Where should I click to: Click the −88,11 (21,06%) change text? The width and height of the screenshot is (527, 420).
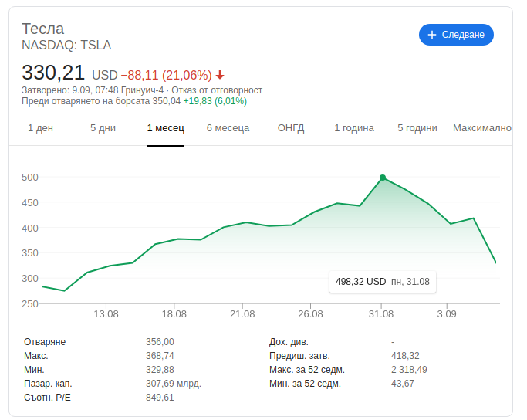tap(167, 75)
